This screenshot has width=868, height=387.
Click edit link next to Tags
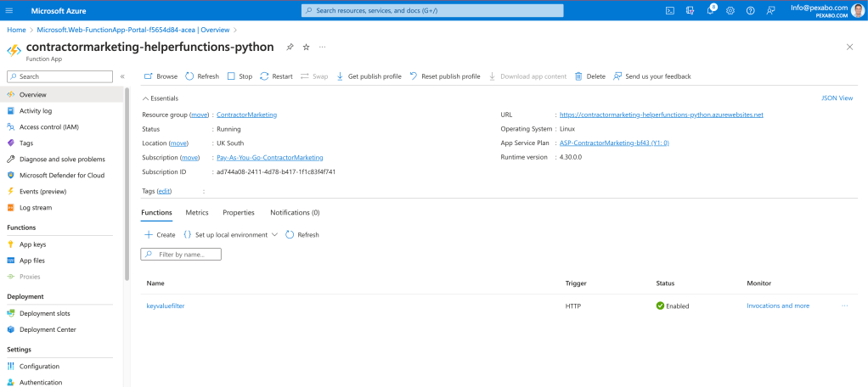(x=165, y=191)
